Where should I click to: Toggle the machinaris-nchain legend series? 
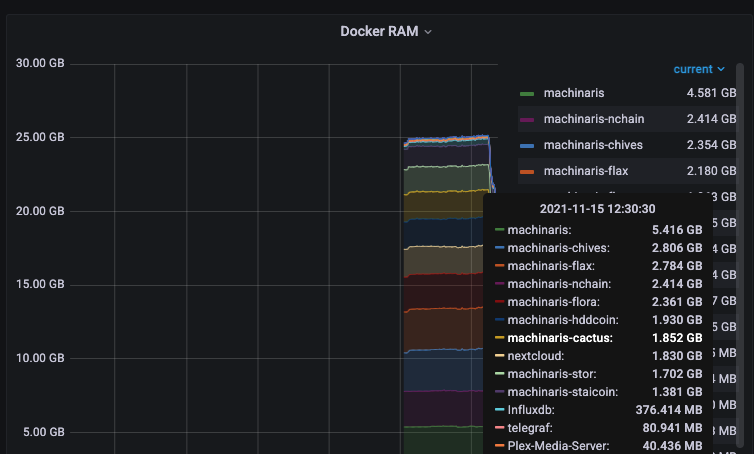point(594,119)
